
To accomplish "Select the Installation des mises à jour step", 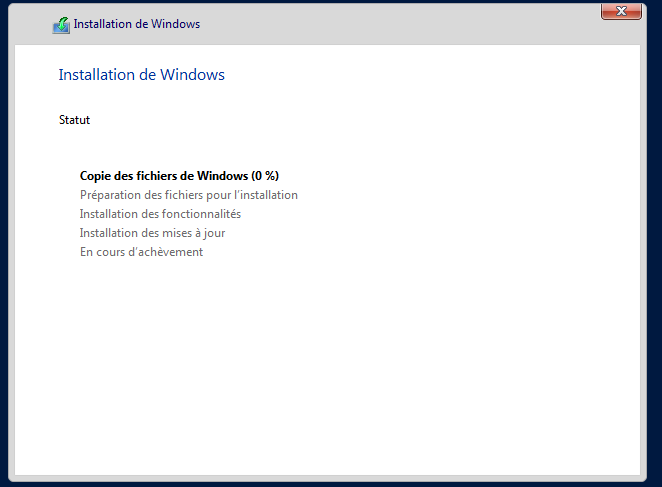I will click(x=152, y=233).
